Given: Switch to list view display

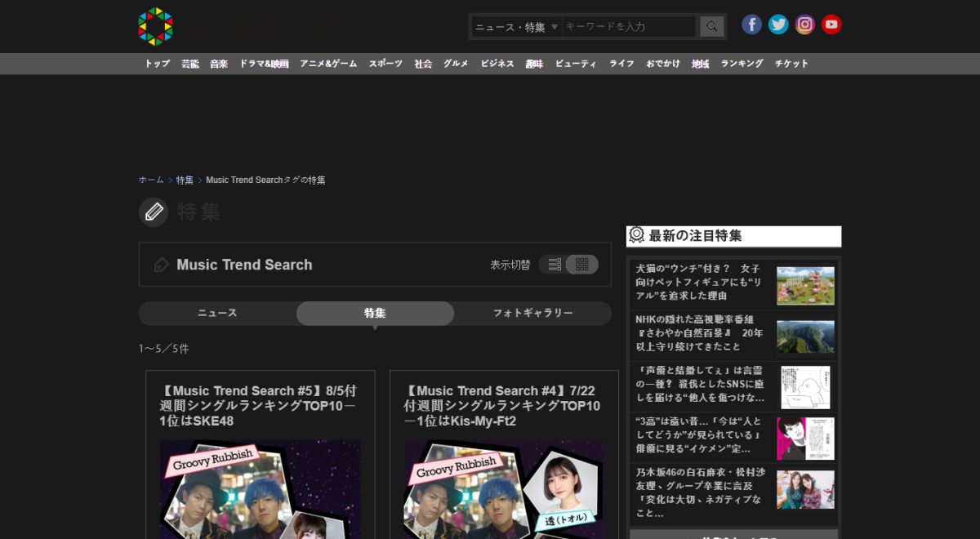Looking at the screenshot, I should point(555,265).
